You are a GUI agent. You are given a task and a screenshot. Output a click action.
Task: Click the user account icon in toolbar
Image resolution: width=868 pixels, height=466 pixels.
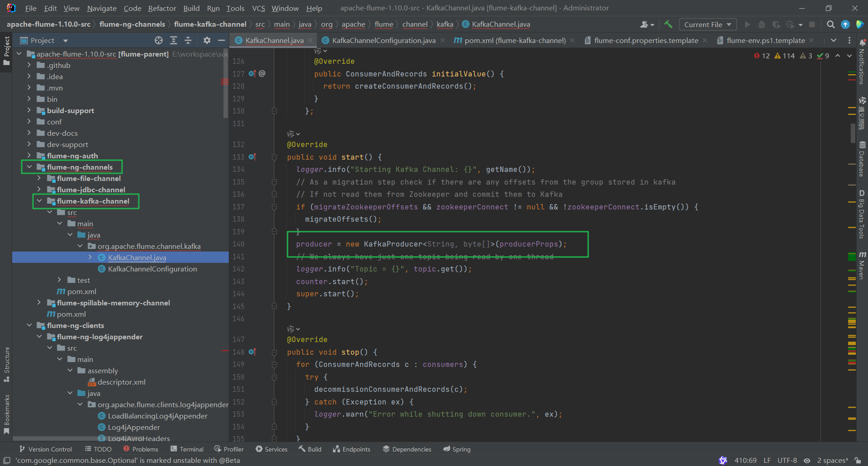pyautogui.click(x=647, y=24)
